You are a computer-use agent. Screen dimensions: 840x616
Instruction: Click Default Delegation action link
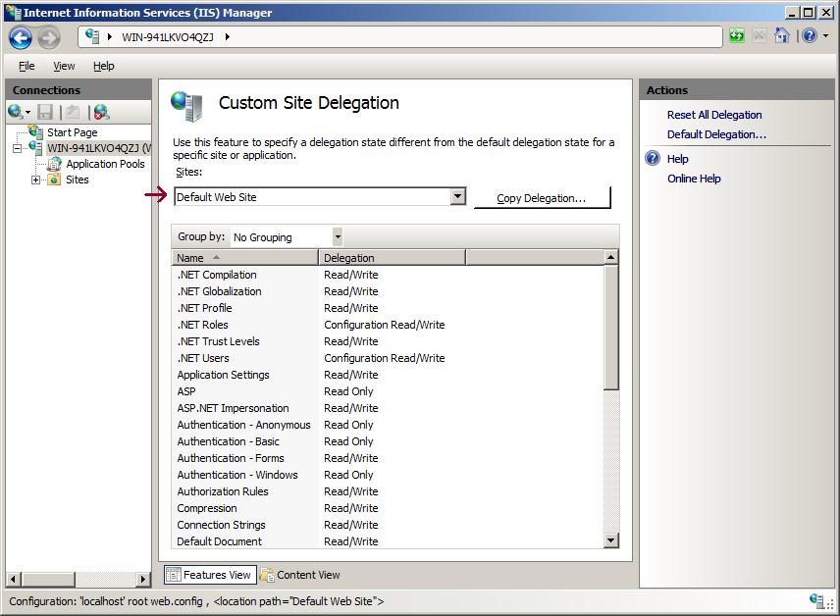point(716,134)
